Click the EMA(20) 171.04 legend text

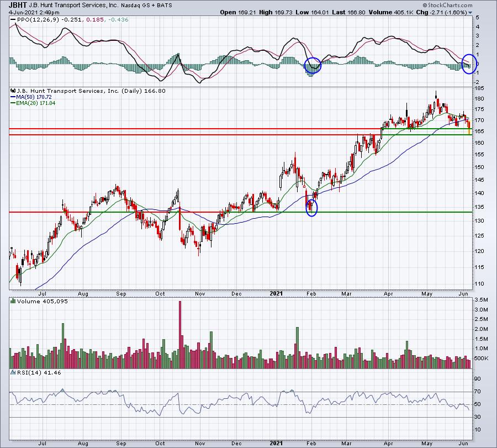pyautogui.click(x=36, y=103)
